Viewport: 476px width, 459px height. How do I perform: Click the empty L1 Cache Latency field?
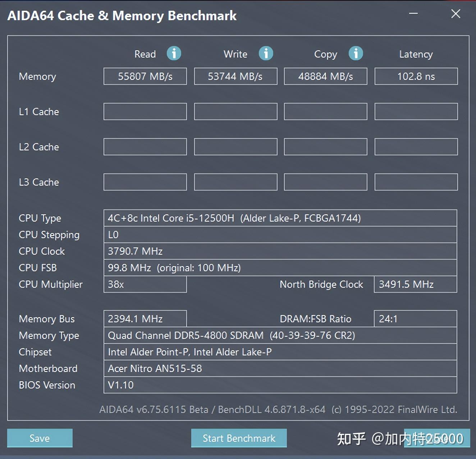click(416, 112)
